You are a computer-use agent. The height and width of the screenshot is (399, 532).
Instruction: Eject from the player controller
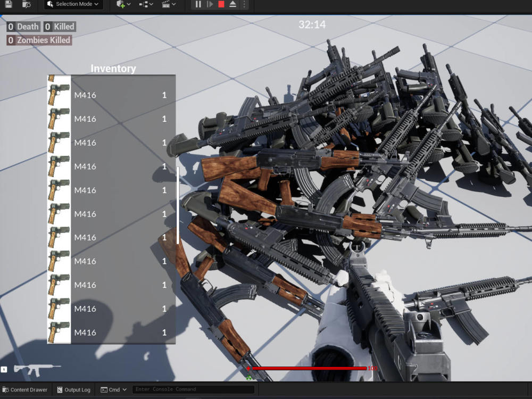click(233, 4)
